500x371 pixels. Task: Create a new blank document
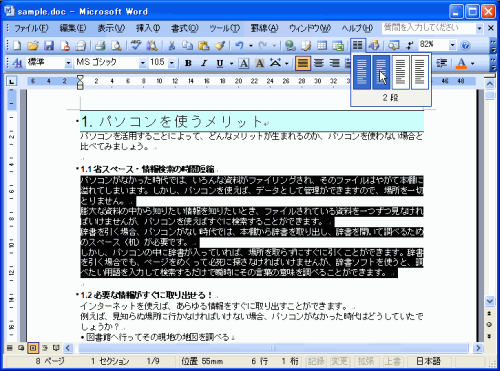[17, 45]
